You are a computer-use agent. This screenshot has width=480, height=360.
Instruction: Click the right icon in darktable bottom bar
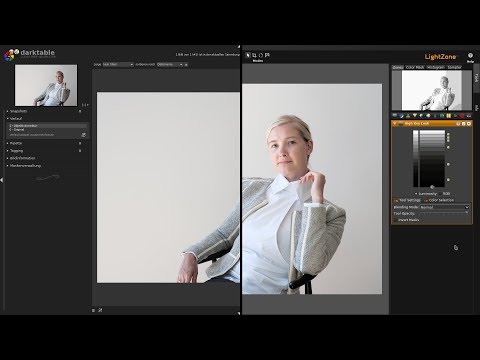click(100, 310)
